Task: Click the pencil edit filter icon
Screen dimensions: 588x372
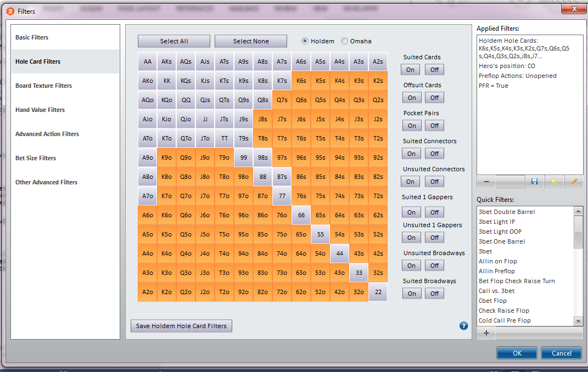Action: 574,181
